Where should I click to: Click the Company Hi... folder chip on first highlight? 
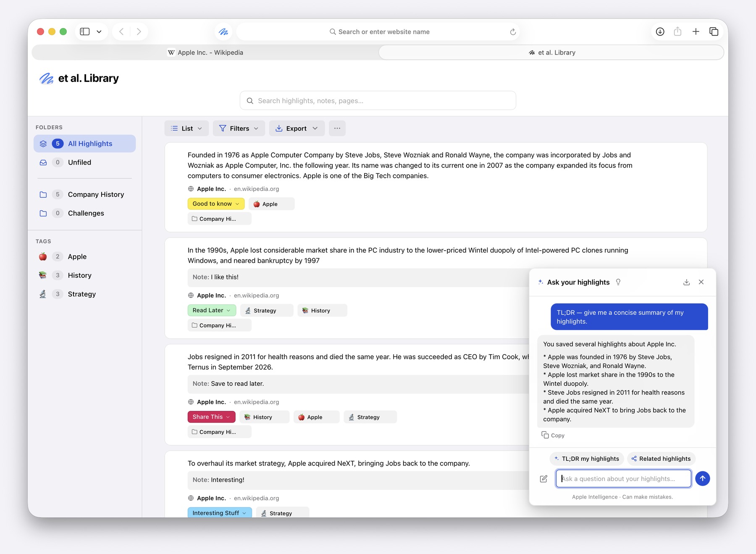coord(219,219)
